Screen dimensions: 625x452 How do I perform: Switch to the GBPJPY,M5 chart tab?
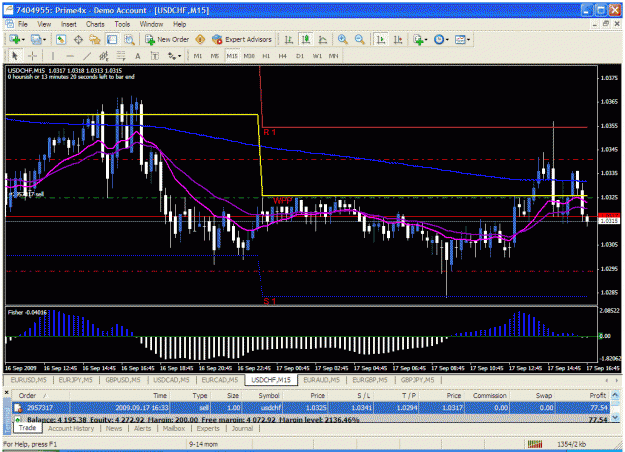point(417,380)
